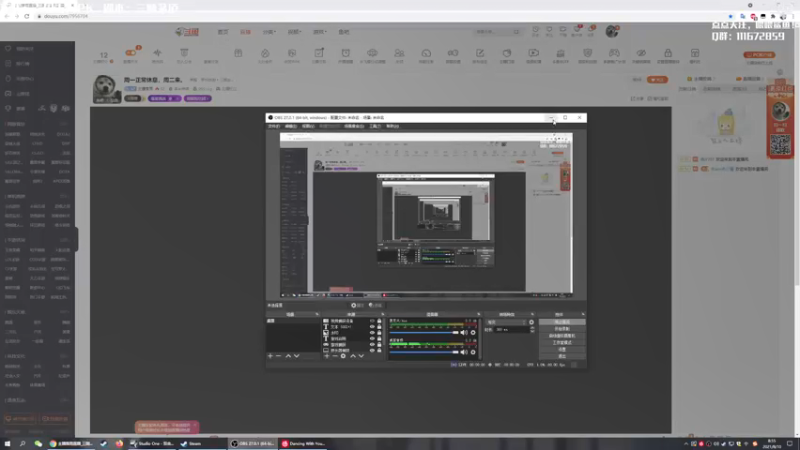The height and width of the screenshot is (450, 800).
Task: Click Stop Streaming in OBS Controls
Action: coord(562,322)
